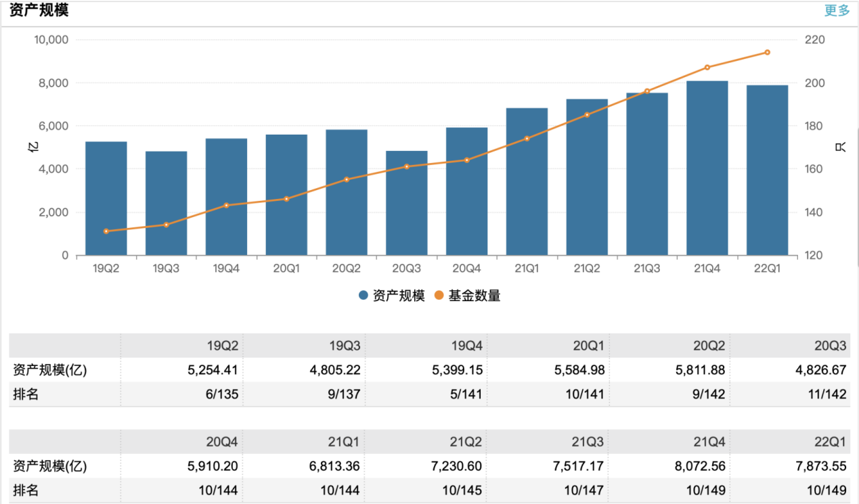Select the 22Q1 table column header

point(830,442)
